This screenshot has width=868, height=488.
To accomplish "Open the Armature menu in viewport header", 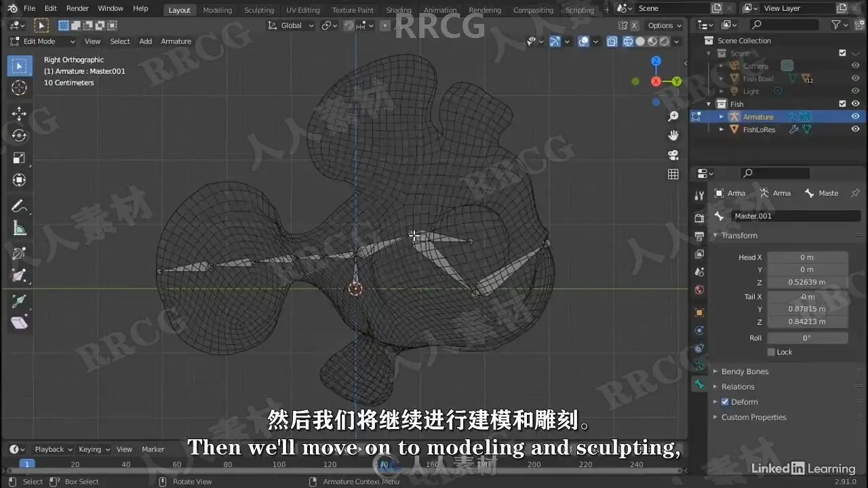I will [x=176, y=41].
